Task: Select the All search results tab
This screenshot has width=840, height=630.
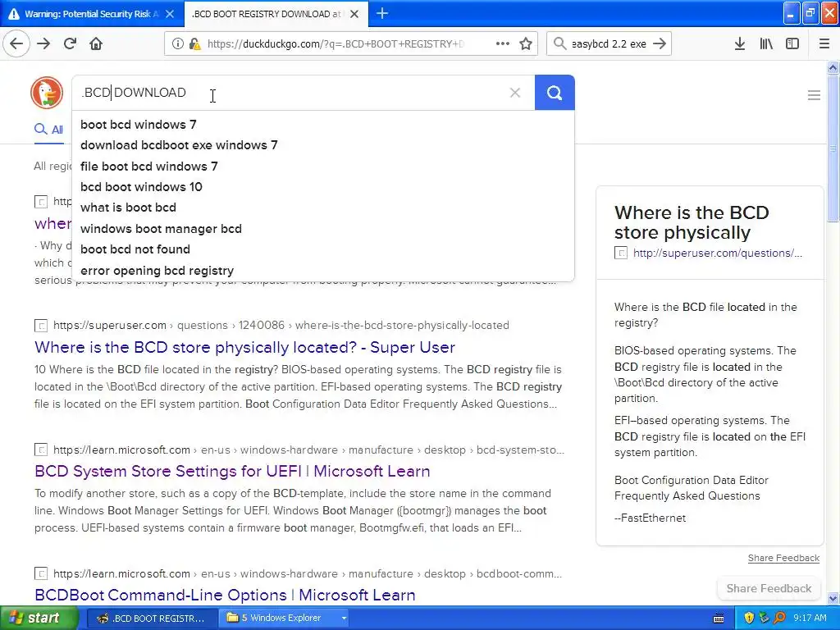Action: click(x=48, y=129)
